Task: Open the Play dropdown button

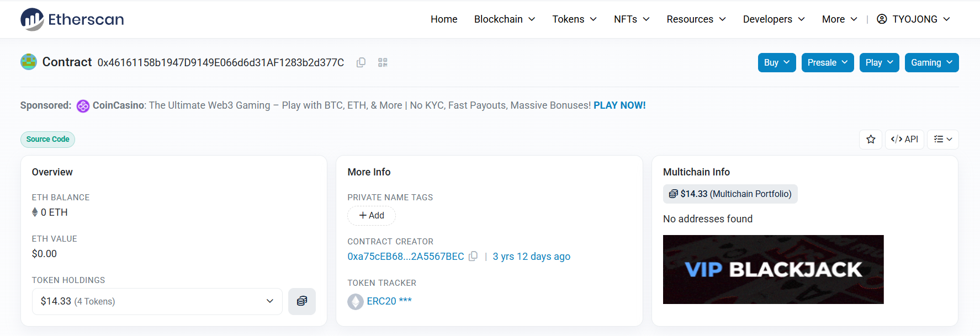Action: (880, 63)
